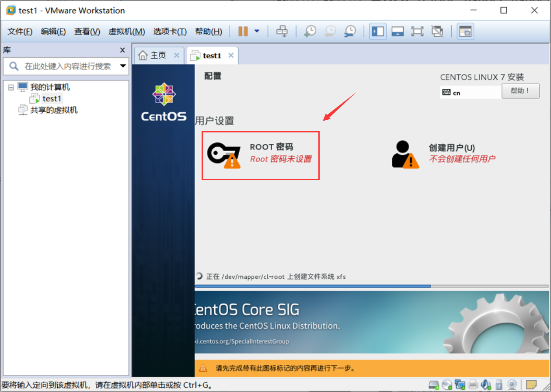
Task: Click the 库 panel title
Action: click(x=7, y=50)
